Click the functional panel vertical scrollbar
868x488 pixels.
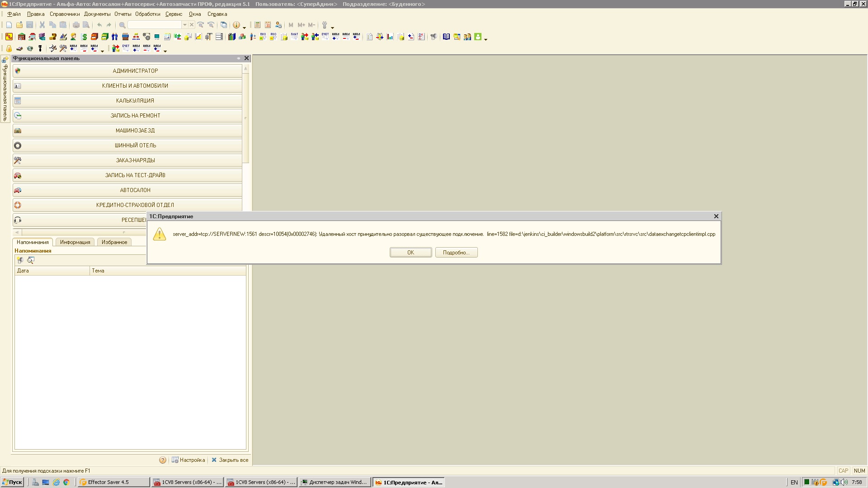click(x=245, y=117)
